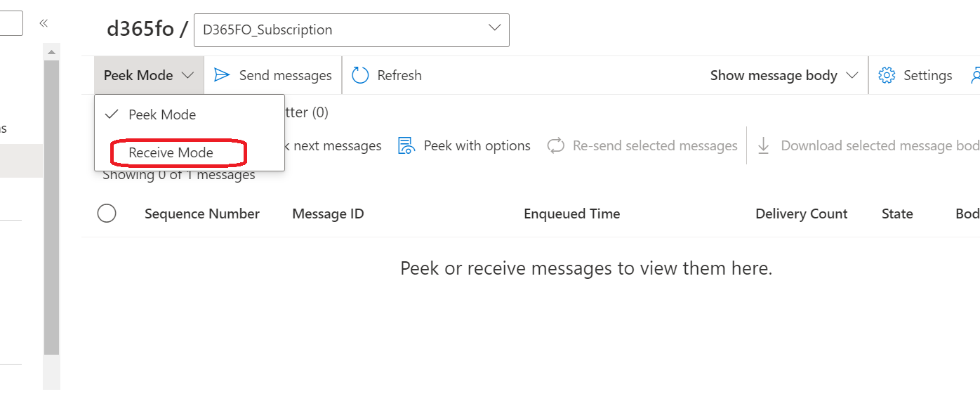Viewport: 980px width, 413px height.
Task: Click the Send messages paper plane icon
Action: (x=222, y=75)
